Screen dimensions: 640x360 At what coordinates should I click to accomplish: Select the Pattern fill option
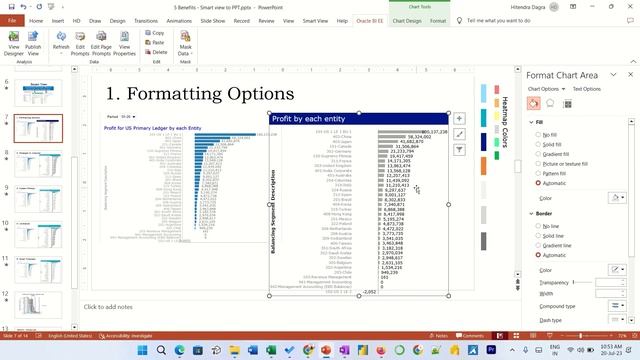tap(550, 173)
